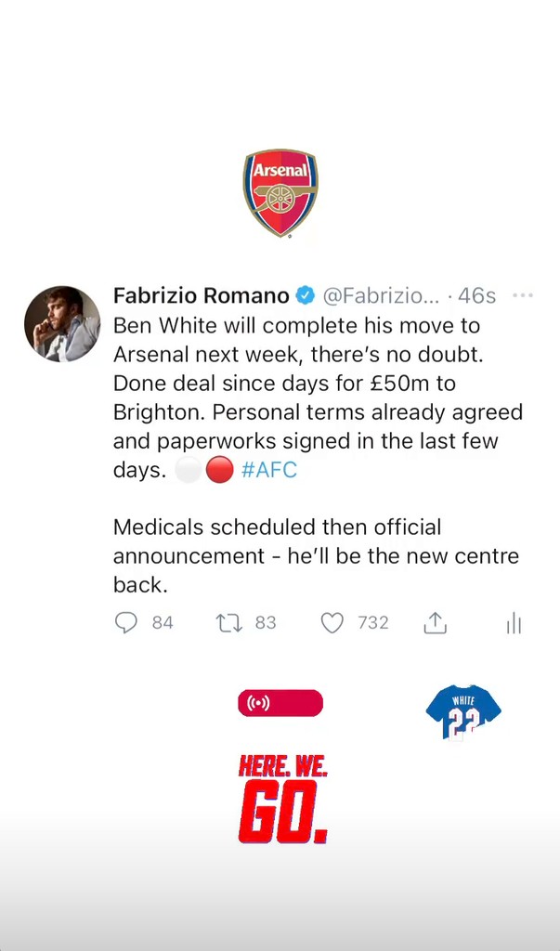This screenshot has width=560, height=951.
Task: Click the blue verified badge
Action: click(306, 295)
